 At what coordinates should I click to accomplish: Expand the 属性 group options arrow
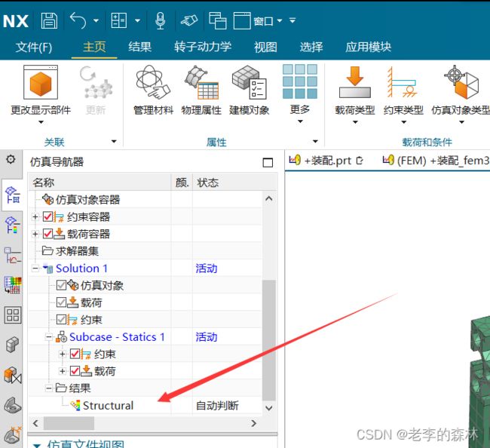pos(315,142)
